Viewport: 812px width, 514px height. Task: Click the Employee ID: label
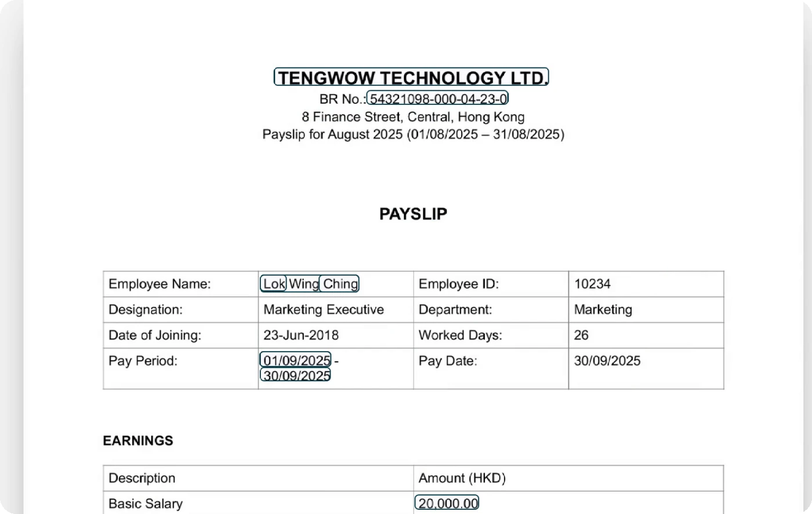click(458, 283)
